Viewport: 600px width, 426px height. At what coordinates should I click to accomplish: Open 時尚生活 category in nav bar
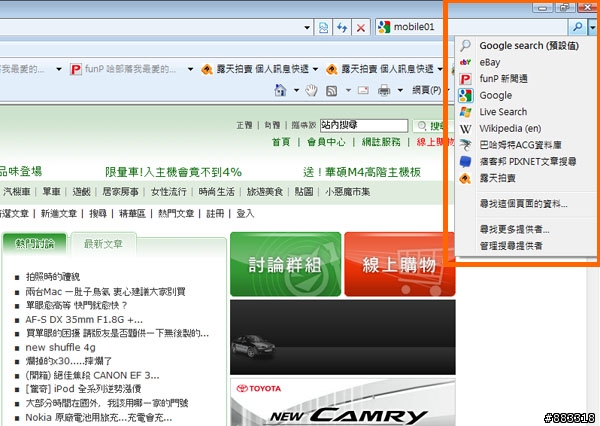[x=217, y=191]
